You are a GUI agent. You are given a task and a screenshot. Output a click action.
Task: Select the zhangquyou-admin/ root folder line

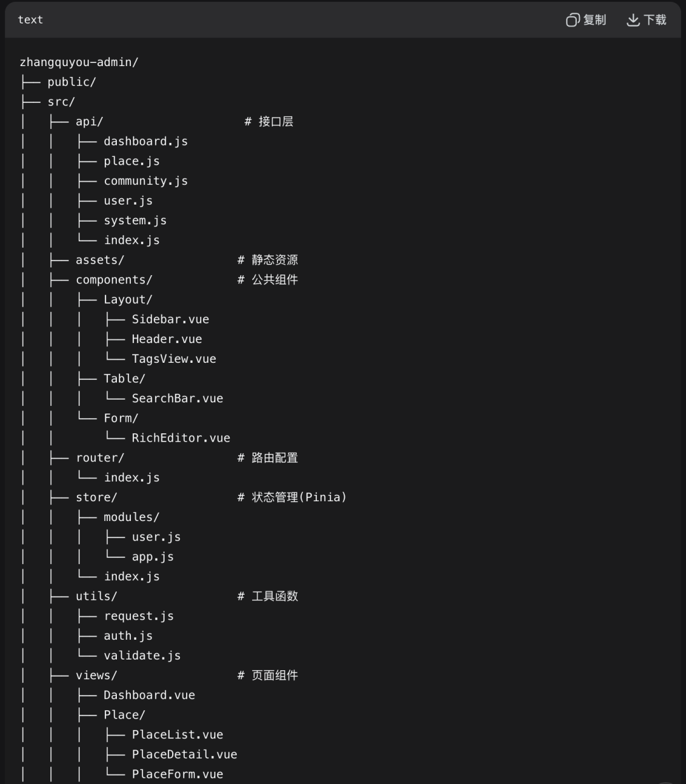(79, 62)
